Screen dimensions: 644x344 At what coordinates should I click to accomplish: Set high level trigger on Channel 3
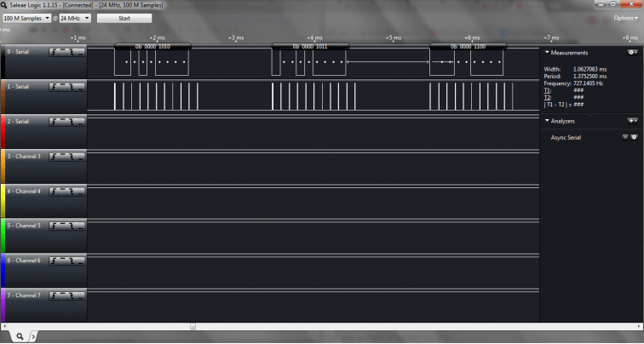62,157
